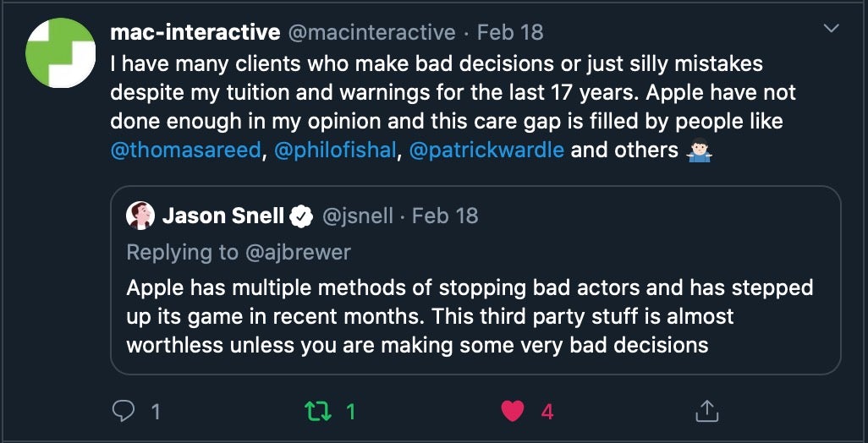Click the green retweet icon
868x443 pixels.
[316, 412]
